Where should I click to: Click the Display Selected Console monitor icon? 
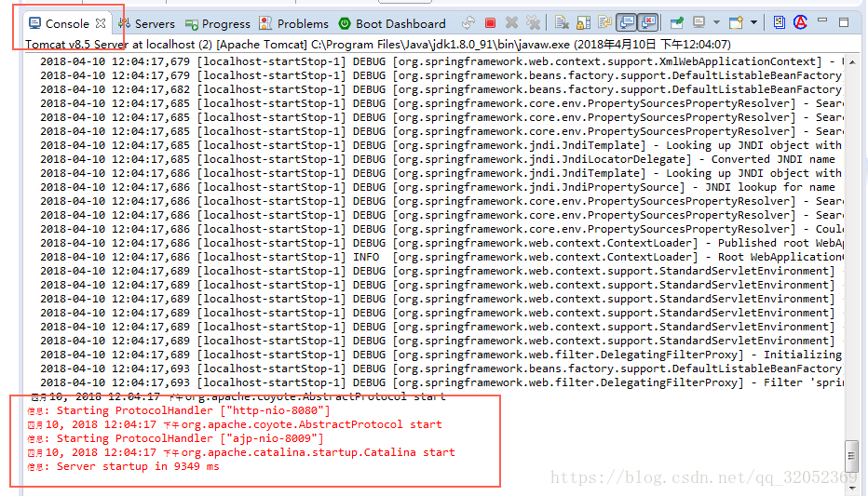pos(699,22)
